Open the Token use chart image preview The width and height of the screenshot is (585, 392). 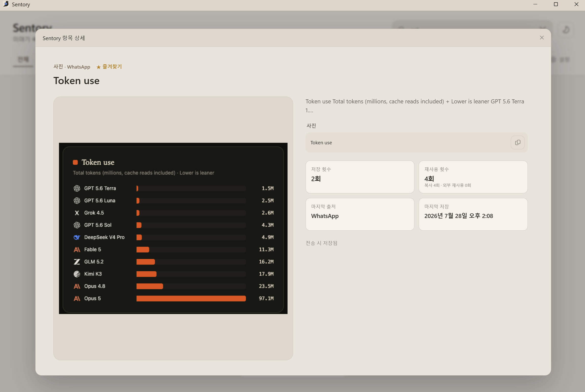173,228
